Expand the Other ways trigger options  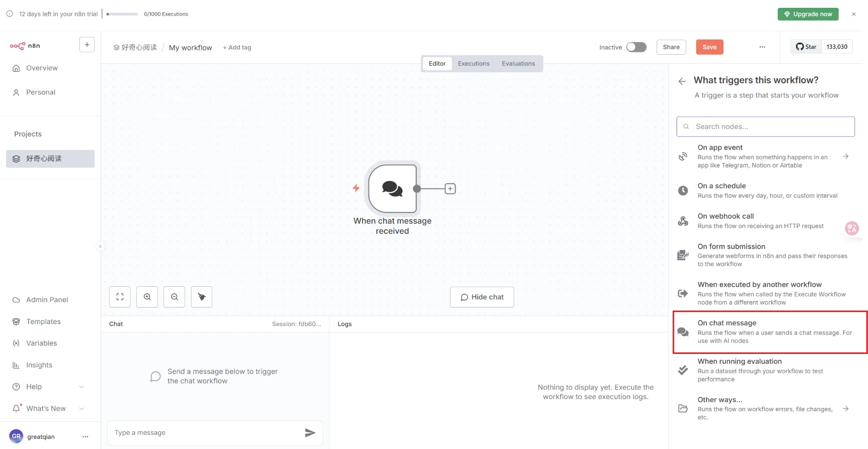(x=766, y=408)
